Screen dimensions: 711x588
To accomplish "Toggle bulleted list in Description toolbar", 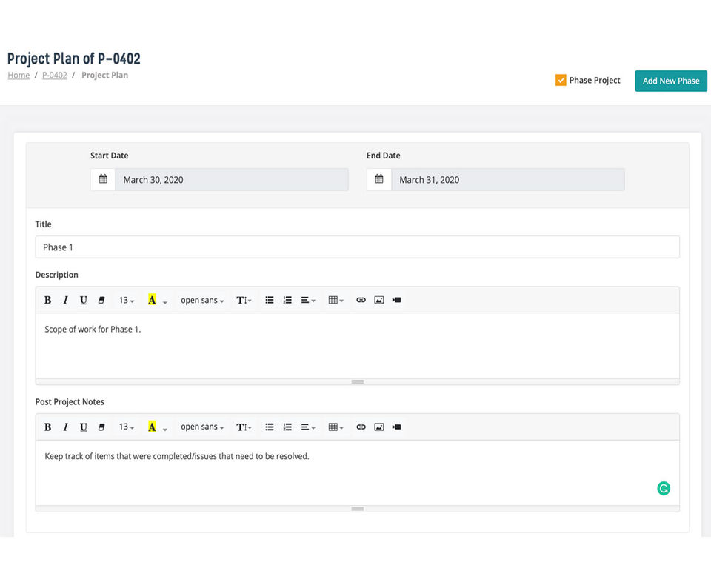I will [270, 300].
